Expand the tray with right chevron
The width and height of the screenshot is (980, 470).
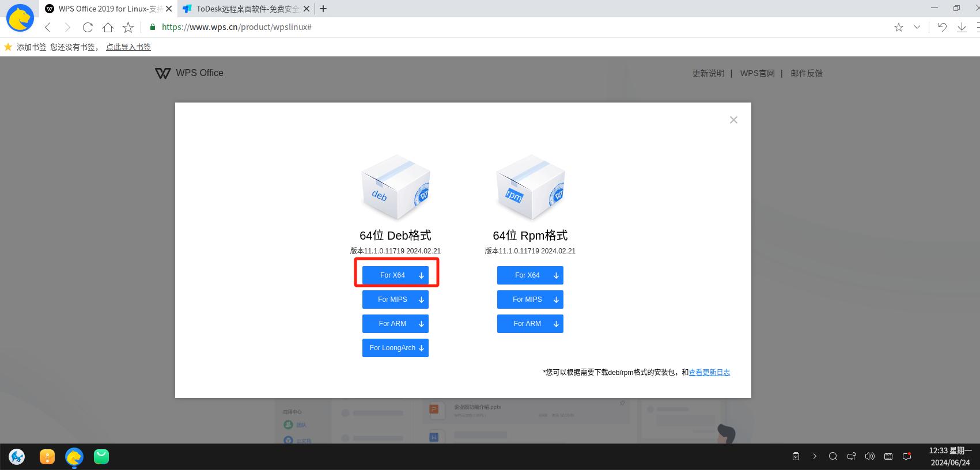coord(815,456)
